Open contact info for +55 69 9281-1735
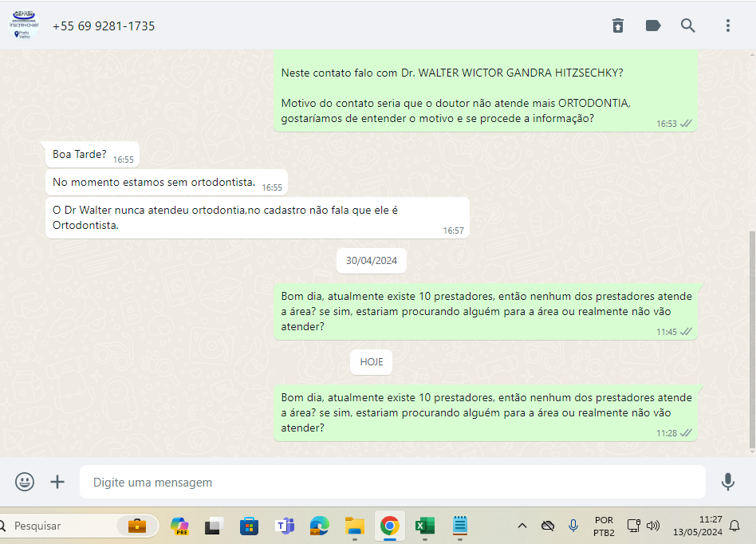The image size is (756, 544). pos(104,26)
